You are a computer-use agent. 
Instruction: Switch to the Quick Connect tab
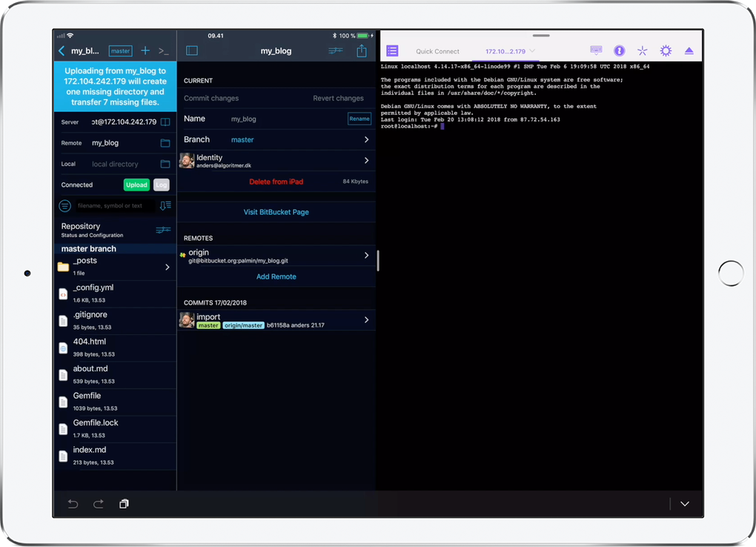tap(437, 52)
